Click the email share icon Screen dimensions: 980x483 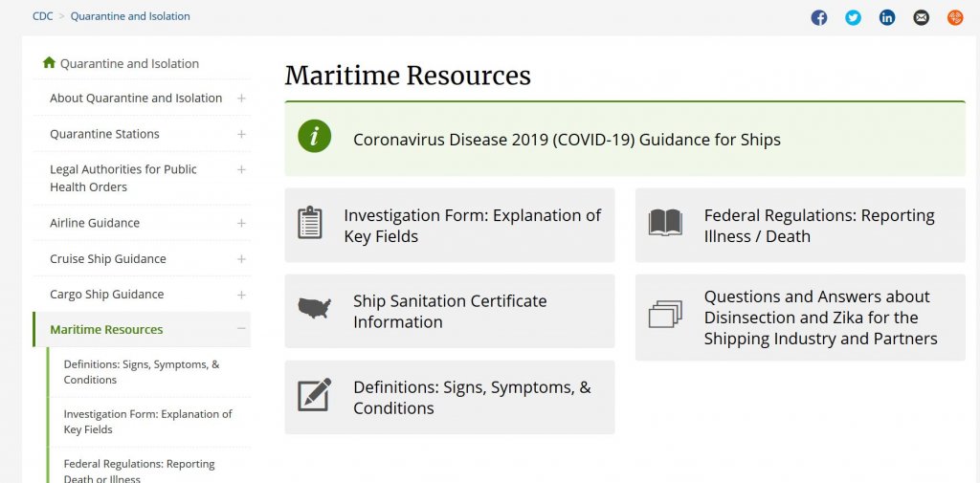[921, 17]
